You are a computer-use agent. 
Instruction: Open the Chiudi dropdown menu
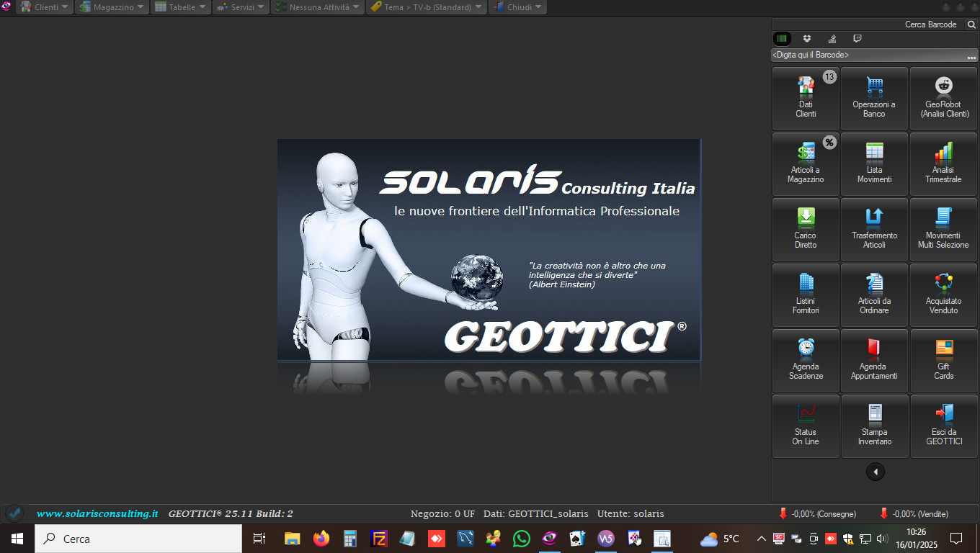[517, 7]
